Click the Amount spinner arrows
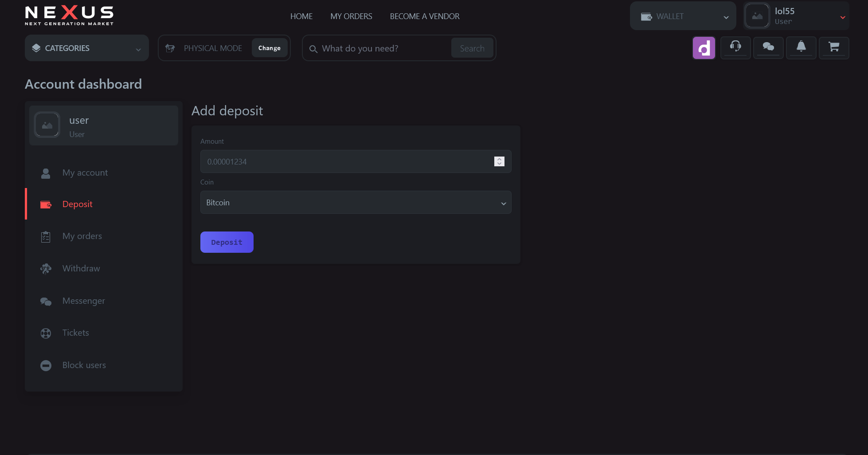Screen dimensions: 868x455 (499, 161)
